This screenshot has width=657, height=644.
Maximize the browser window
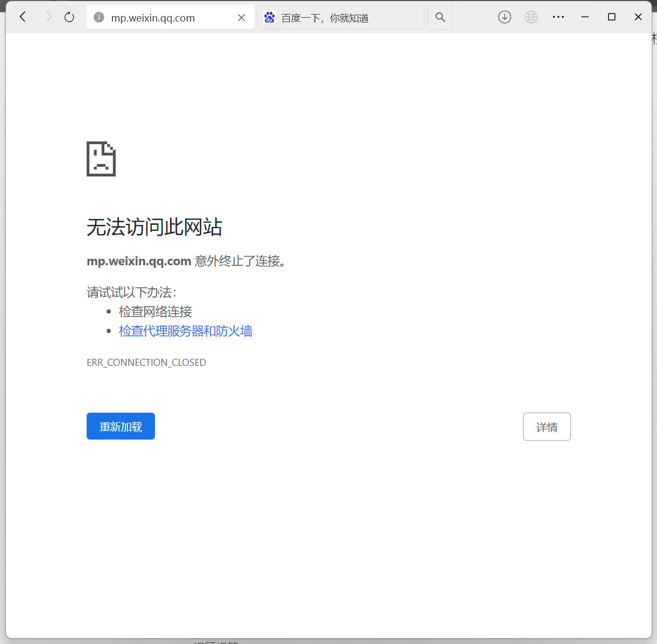click(x=612, y=17)
